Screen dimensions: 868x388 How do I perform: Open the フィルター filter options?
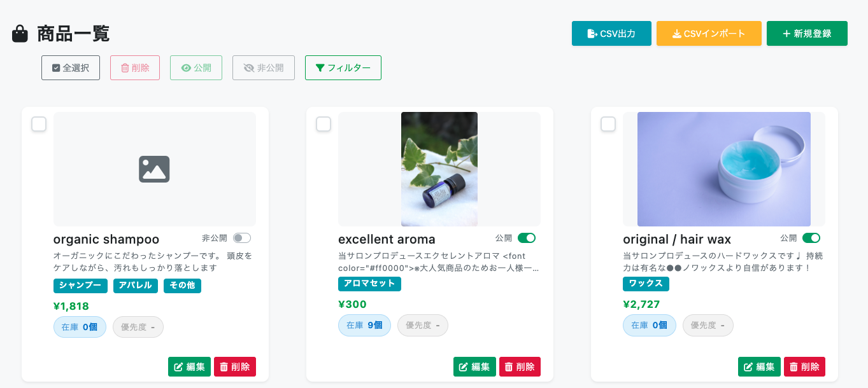tap(343, 68)
